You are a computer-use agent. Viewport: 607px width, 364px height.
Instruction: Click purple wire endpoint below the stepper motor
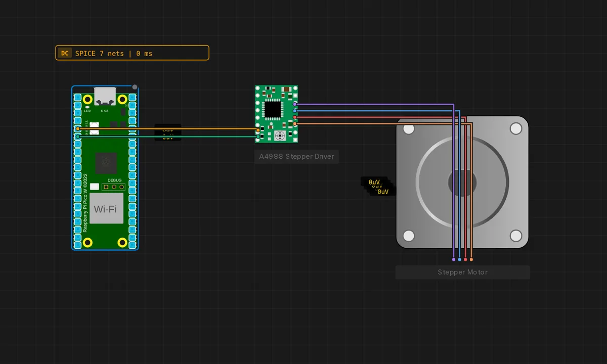453,259
